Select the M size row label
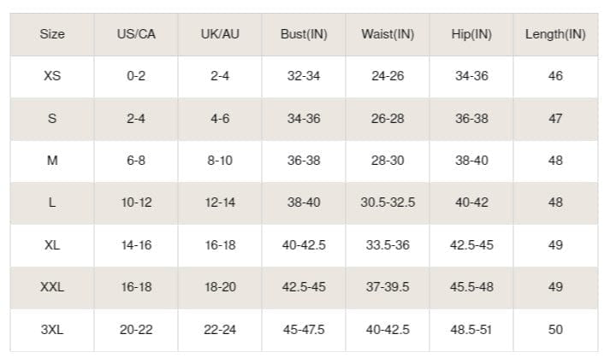 (x=52, y=161)
